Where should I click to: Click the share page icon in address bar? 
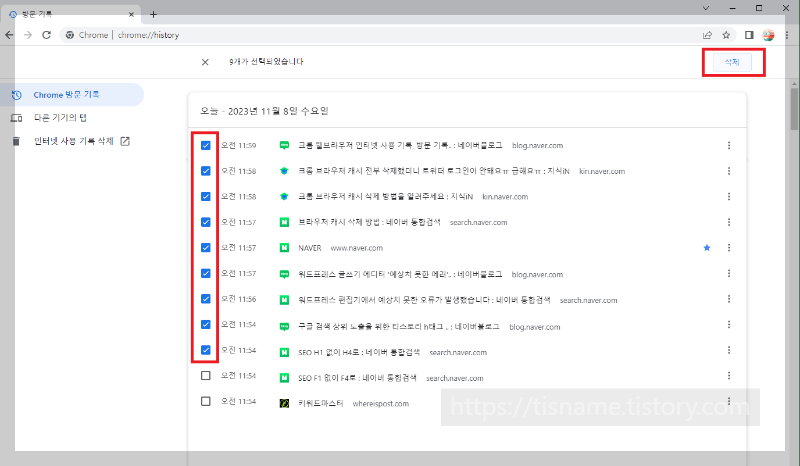(707, 35)
